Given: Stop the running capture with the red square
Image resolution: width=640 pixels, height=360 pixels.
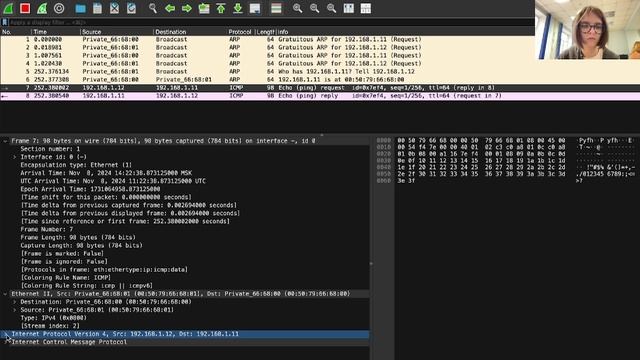Looking at the screenshot, I should click(25, 8).
